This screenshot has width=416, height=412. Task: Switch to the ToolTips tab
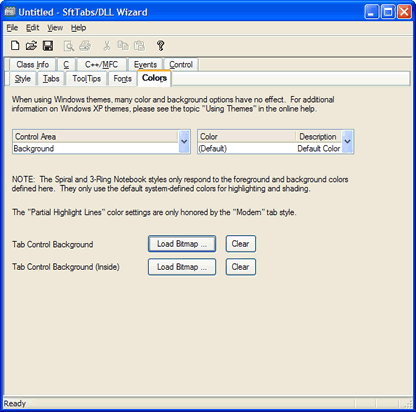point(87,79)
